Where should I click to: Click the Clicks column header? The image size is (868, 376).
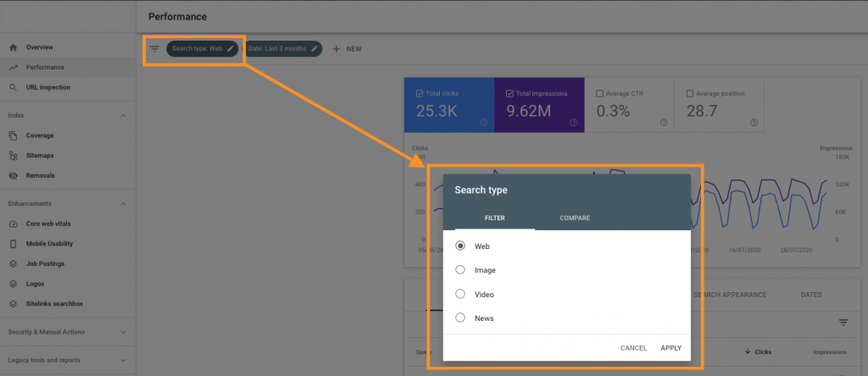(762, 351)
